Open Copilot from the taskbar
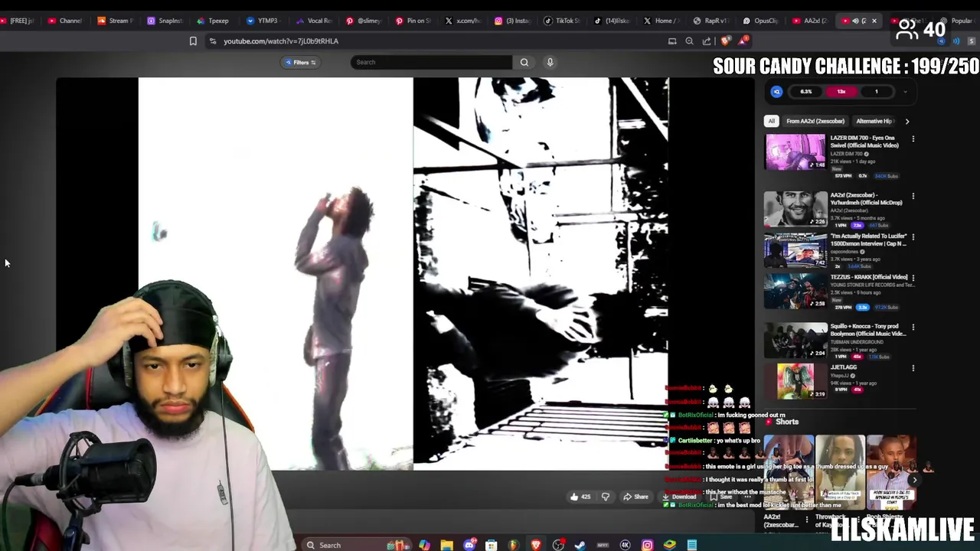 pyautogui.click(x=424, y=545)
